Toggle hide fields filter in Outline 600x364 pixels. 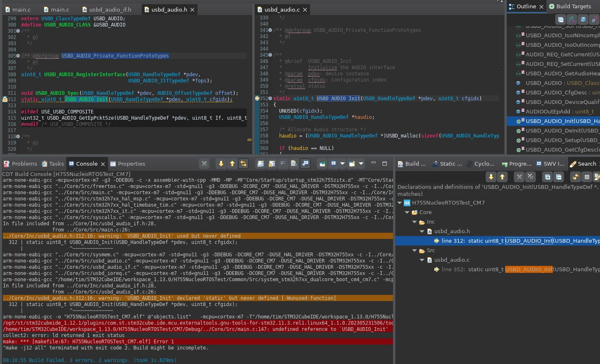click(583, 19)
